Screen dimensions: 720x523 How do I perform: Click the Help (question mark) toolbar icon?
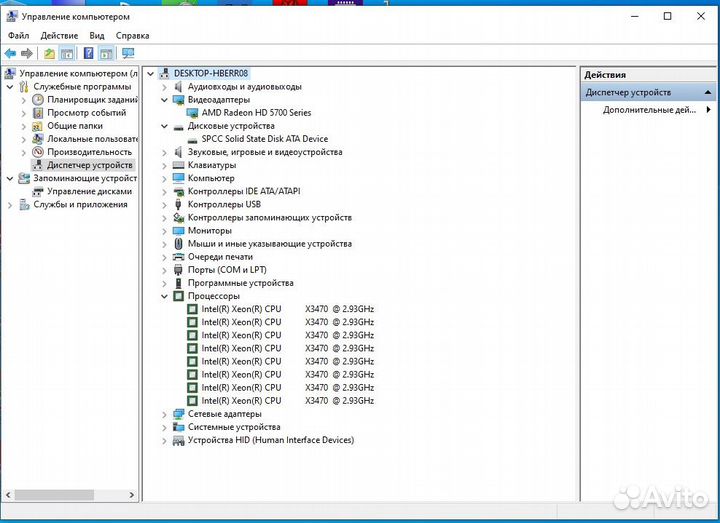click(89, 53)
